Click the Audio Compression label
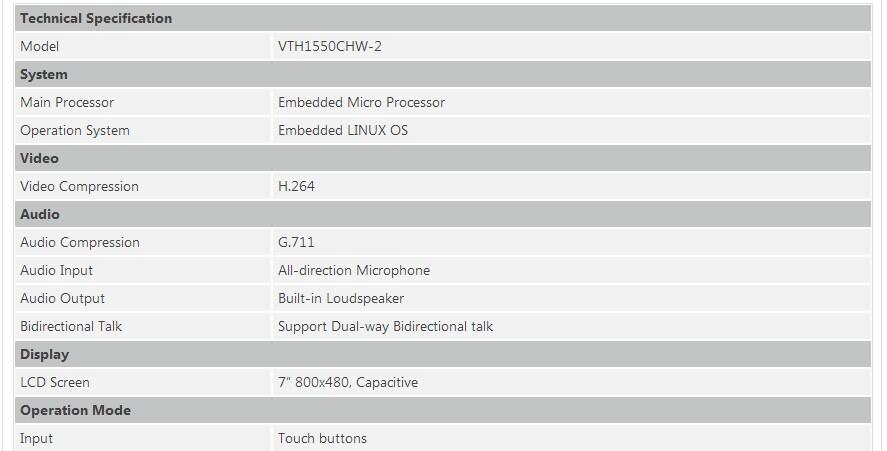 tap(80, 242)
